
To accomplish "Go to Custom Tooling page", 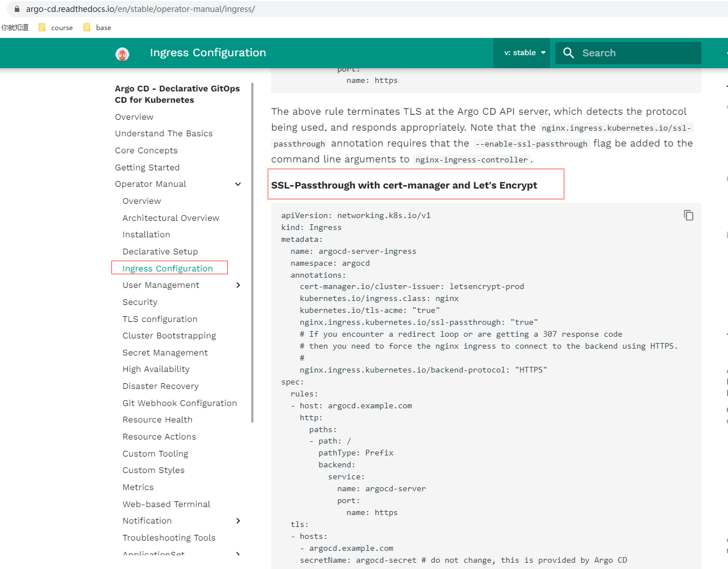I will [155, 454].
